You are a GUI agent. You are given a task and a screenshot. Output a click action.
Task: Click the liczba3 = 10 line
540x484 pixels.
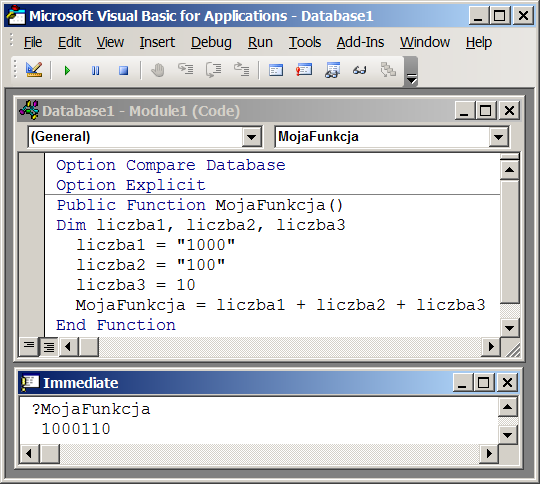pos(136,285)
